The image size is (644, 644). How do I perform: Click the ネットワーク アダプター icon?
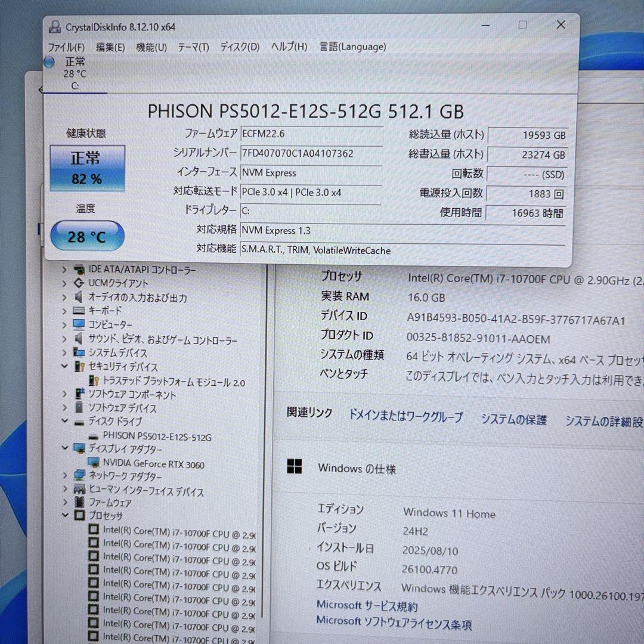click(80, 476)
